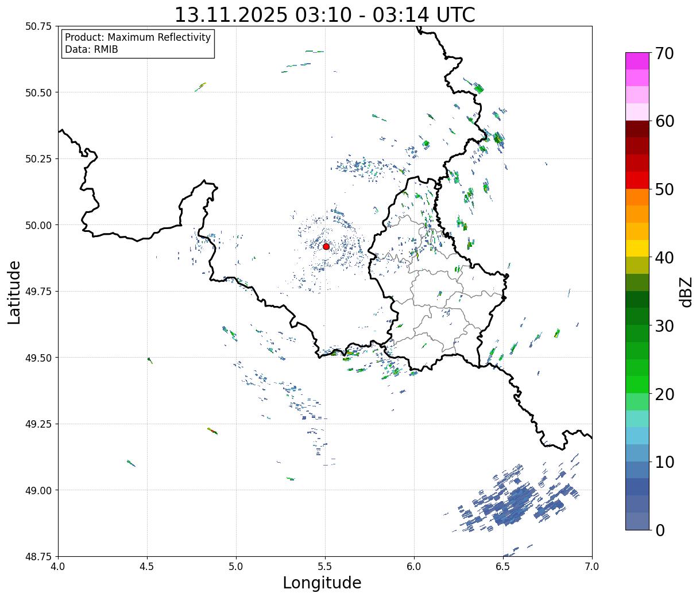700x597 pixels.
Task: Click the colorbar tick label 20
Action: (664, 394)
